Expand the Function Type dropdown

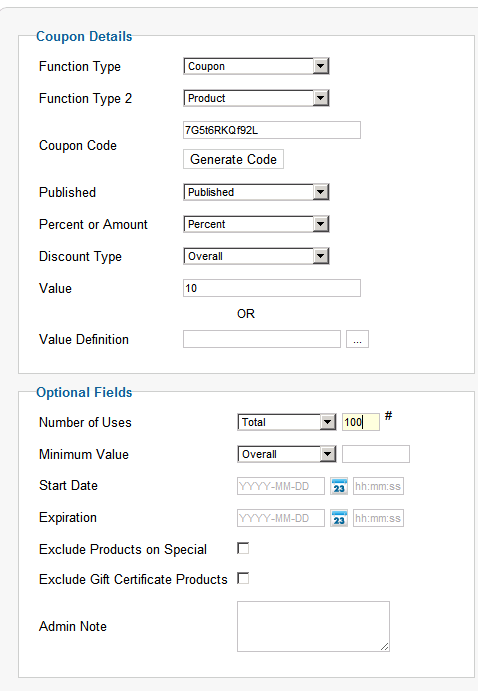pos(256,66)
